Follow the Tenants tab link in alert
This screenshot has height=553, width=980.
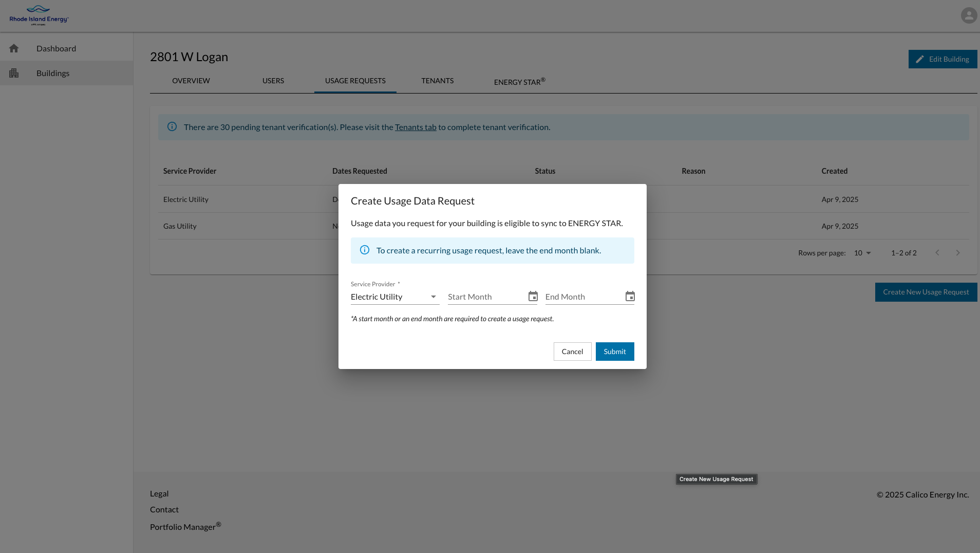[415, 127]
